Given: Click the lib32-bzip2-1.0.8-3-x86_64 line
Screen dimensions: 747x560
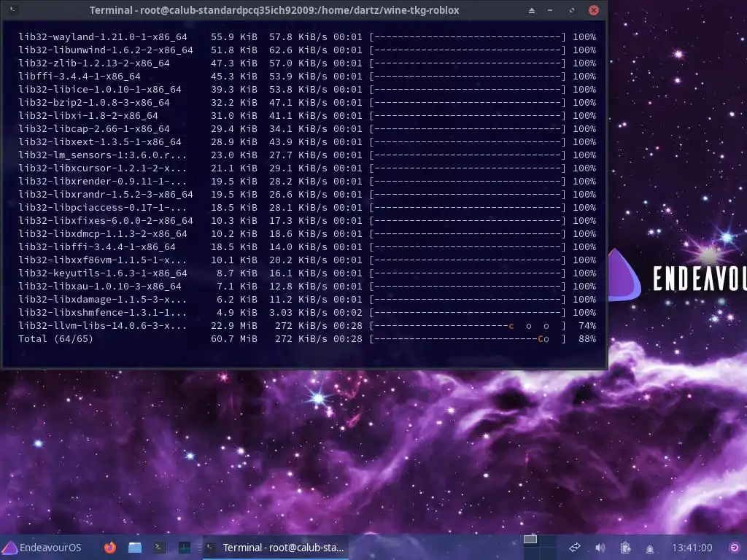Looking at the screenshot, I should 307,102.
